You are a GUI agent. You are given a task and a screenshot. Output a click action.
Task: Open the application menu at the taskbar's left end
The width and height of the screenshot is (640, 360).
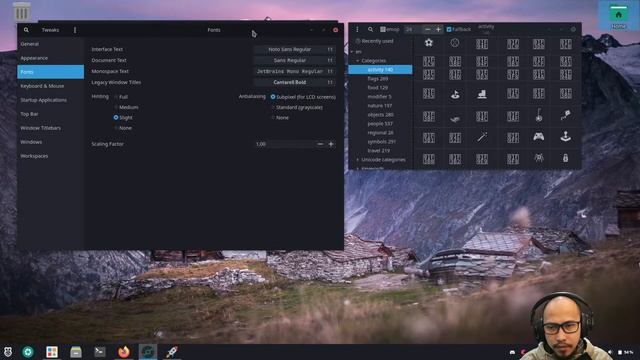click(8, 351)
